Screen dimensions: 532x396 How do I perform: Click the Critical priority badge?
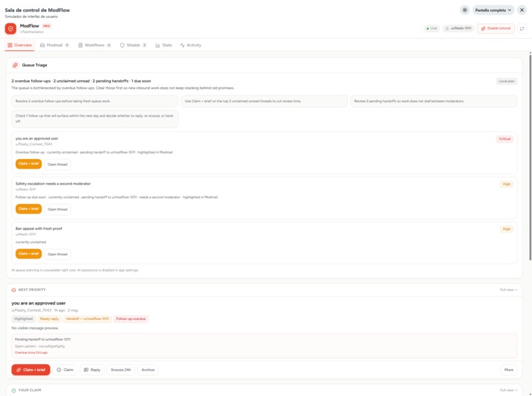[504, 139]
